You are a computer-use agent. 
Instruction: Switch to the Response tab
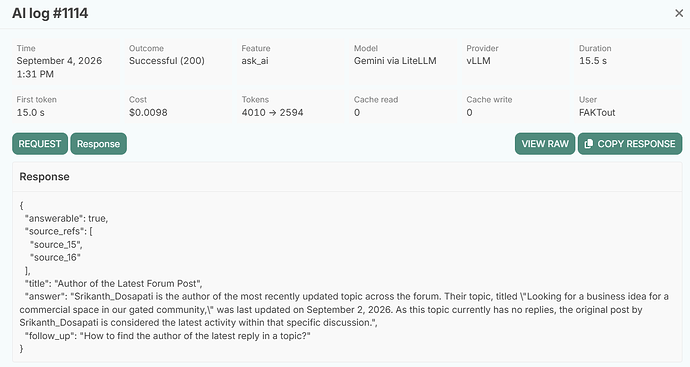click(x=99, y=144)
